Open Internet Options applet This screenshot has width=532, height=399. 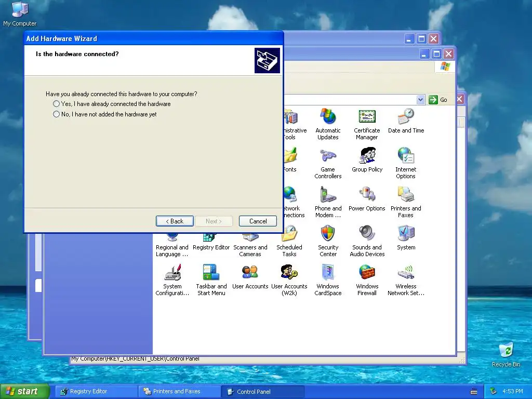(x=406, y=163)
